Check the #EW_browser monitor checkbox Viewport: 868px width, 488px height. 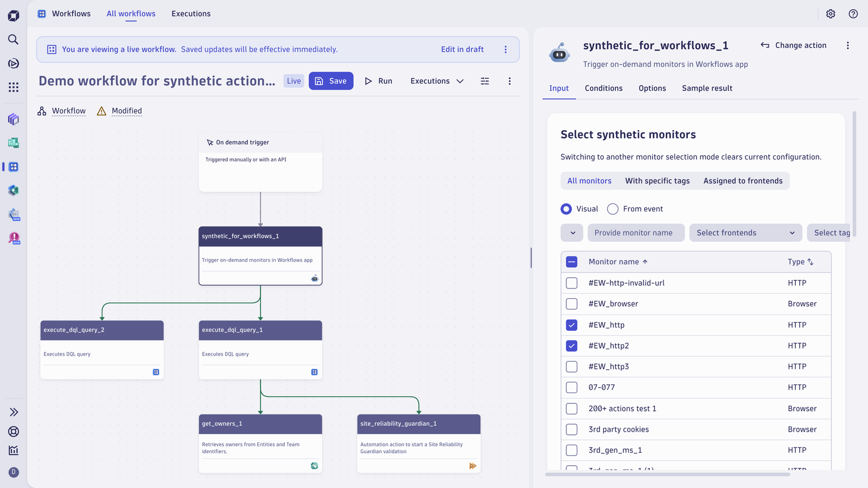click(x=572, y=304)
